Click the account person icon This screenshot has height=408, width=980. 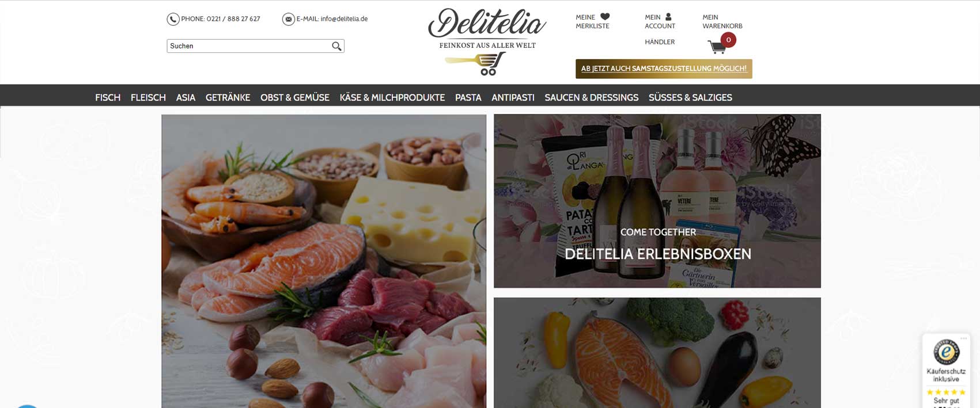click(668, 17)
